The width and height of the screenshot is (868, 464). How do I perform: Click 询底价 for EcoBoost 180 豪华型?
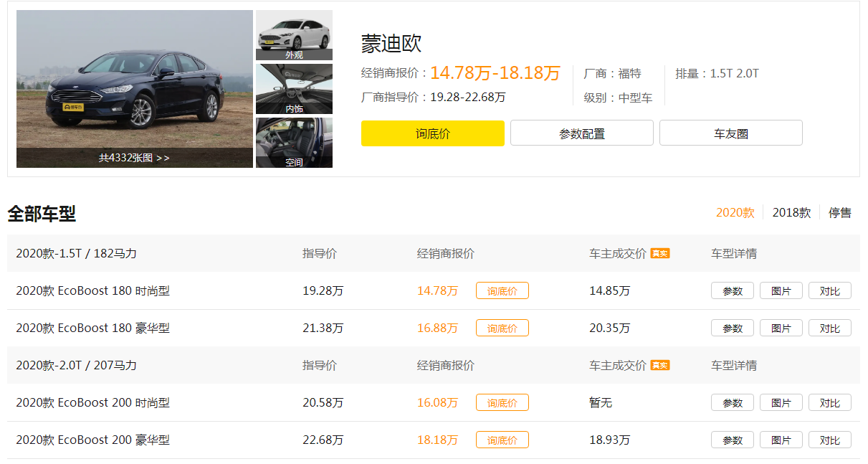pyautogui.click(x=502, y=328)
